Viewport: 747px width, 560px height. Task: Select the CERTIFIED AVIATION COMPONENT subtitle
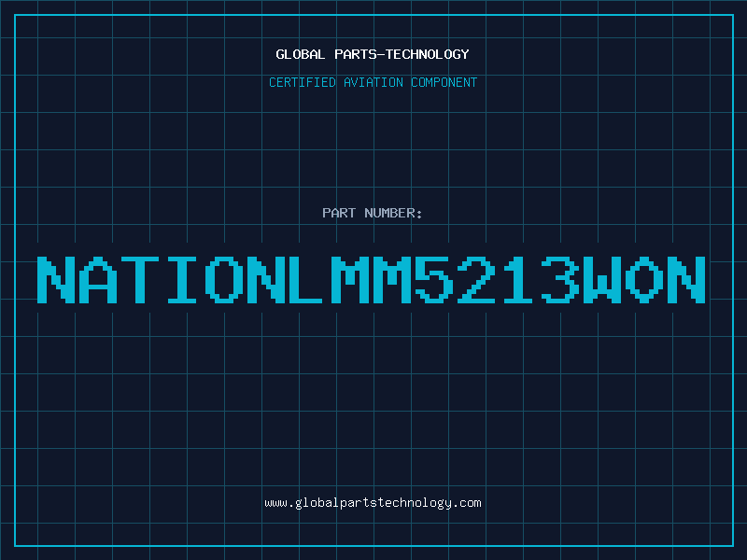point(373,82)
